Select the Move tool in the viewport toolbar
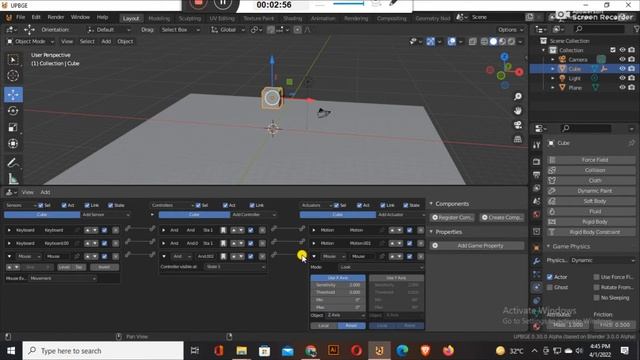The width and height of the screenshot is (640, 360). (x=13, y=95)
